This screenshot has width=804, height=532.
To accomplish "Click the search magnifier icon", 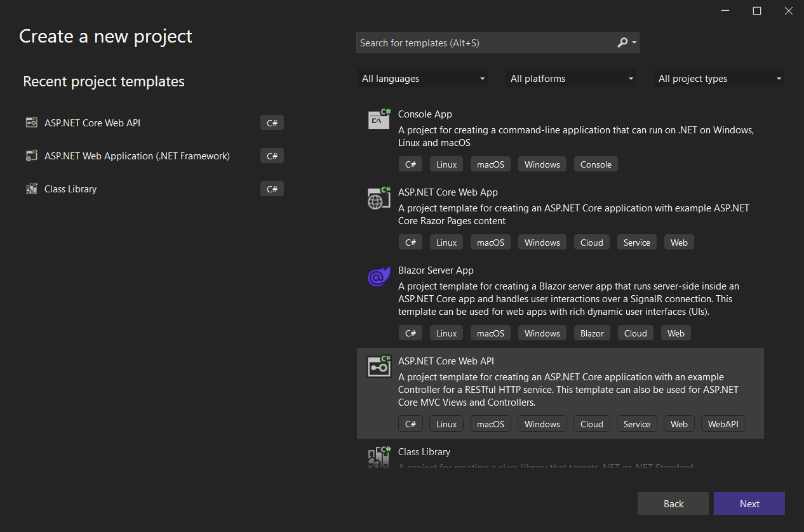I will [623, 43].
